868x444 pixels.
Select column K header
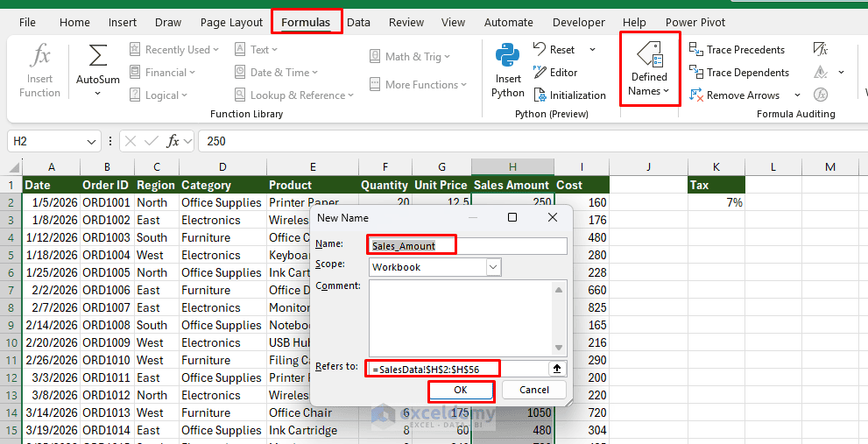[x=716, y=167]
